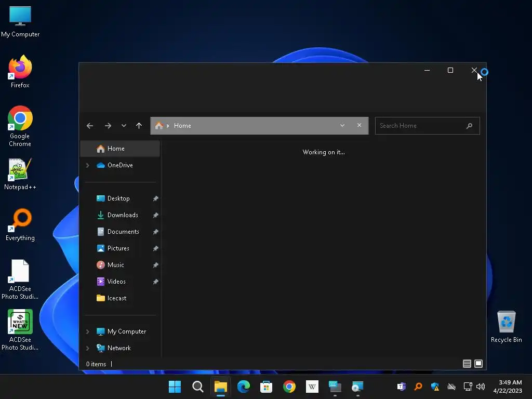Expand the OneDrive tree node
This screenshot has height=399, width=532.
(x=87, y=165)
